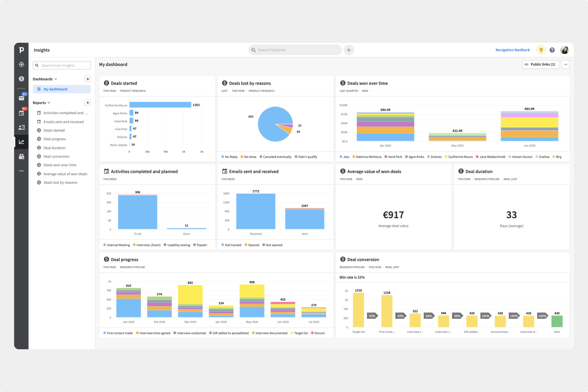The image size is (588, 392).
Task: Collapse the Dashboards section chevron
Action: [55, 79]
